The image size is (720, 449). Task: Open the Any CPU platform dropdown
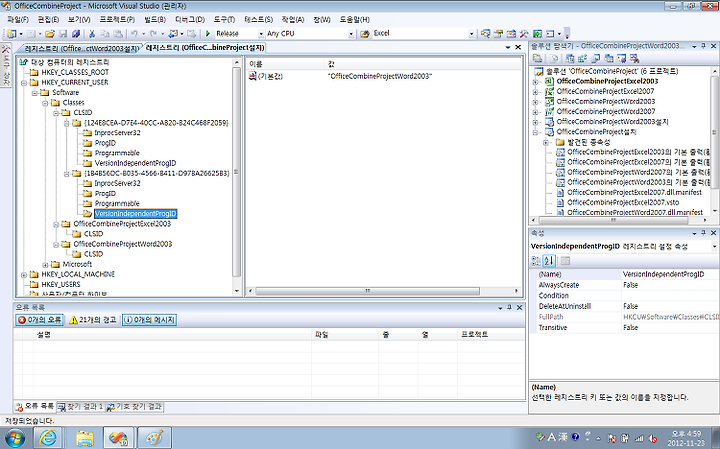pyautogui.click(x=351, y=34)
